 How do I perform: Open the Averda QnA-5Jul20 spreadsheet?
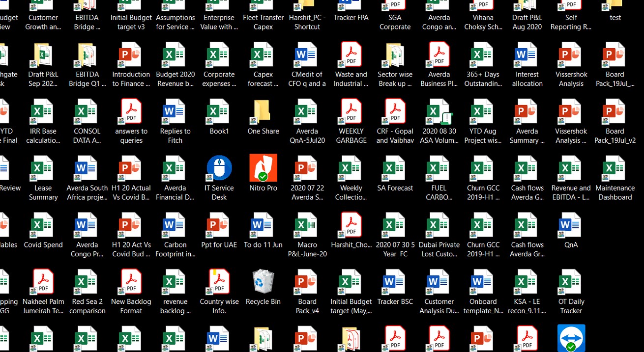pyautogui.click(x=307, y=111)
